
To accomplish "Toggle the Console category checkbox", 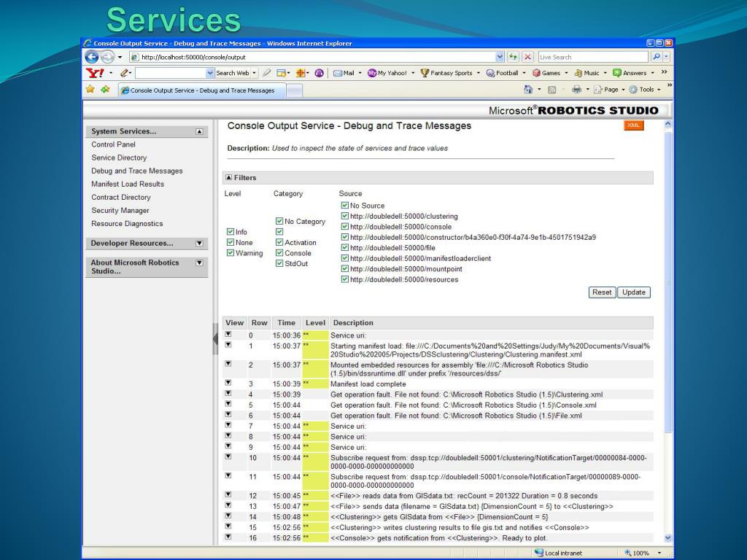I will (x=279, y=253).
